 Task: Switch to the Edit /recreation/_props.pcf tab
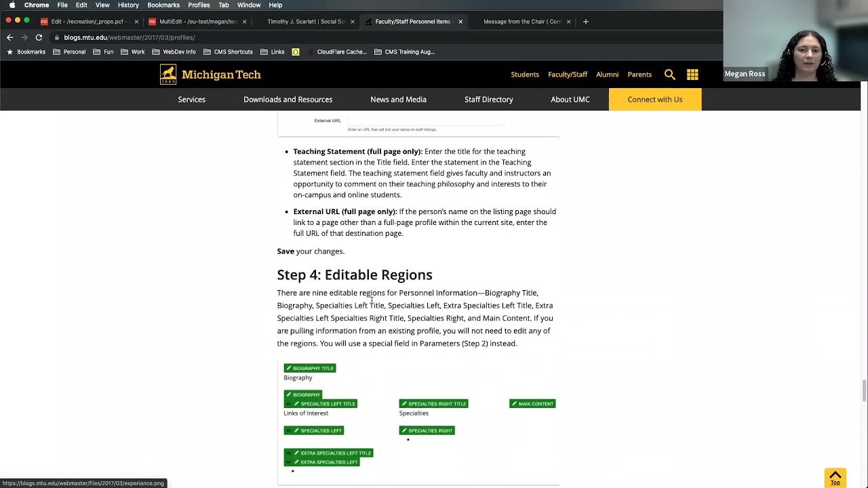[x=89, y=22]
